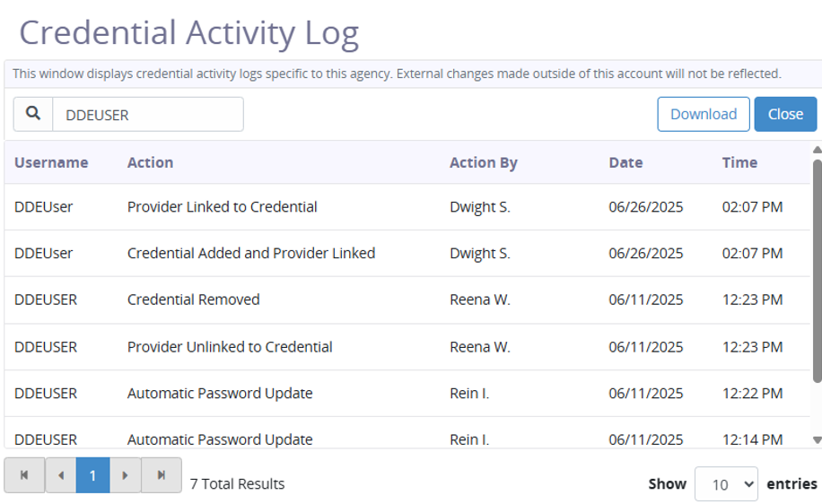
Task: Click the vertical scrollbar thumb
Action: click(816, 269)
